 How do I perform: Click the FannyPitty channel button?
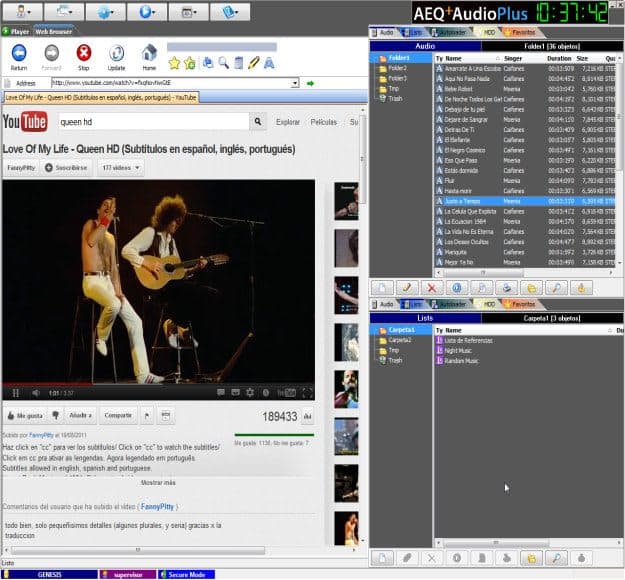tap(21, 168)
